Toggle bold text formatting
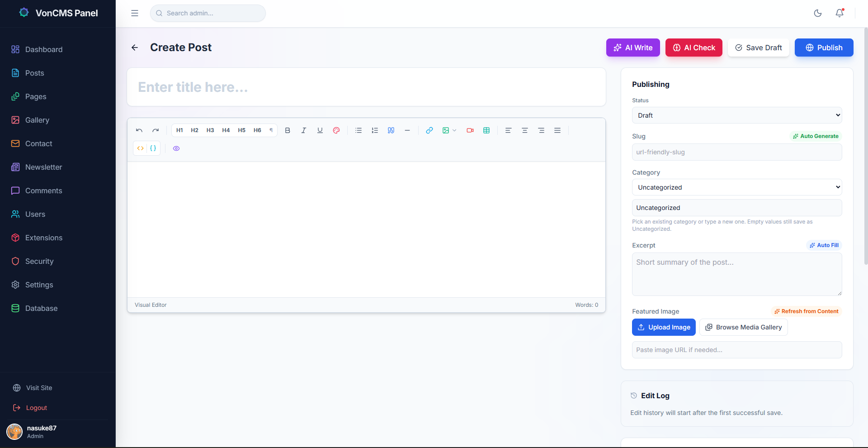868x448 pixels. click(288, 130)
